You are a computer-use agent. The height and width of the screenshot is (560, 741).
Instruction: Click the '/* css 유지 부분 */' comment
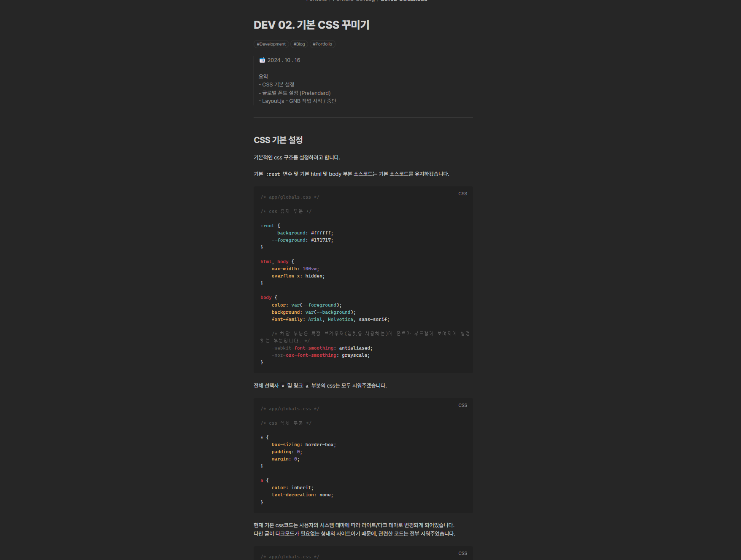pyautogui.click(x=286, y=212)
